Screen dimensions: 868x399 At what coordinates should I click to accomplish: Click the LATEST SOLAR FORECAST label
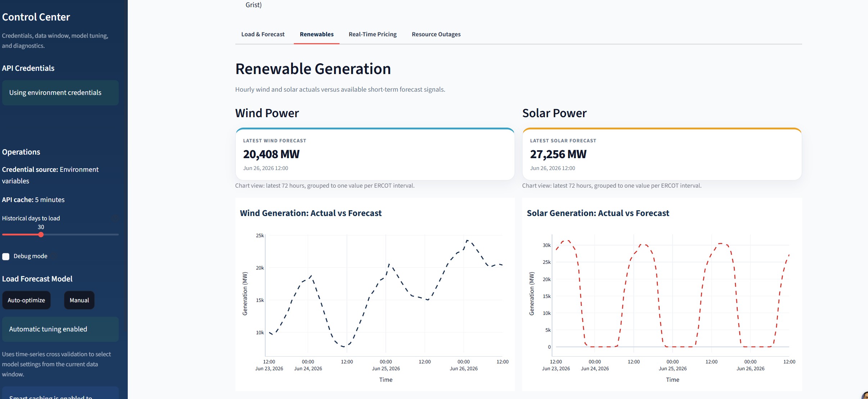(x=563, y=141)
